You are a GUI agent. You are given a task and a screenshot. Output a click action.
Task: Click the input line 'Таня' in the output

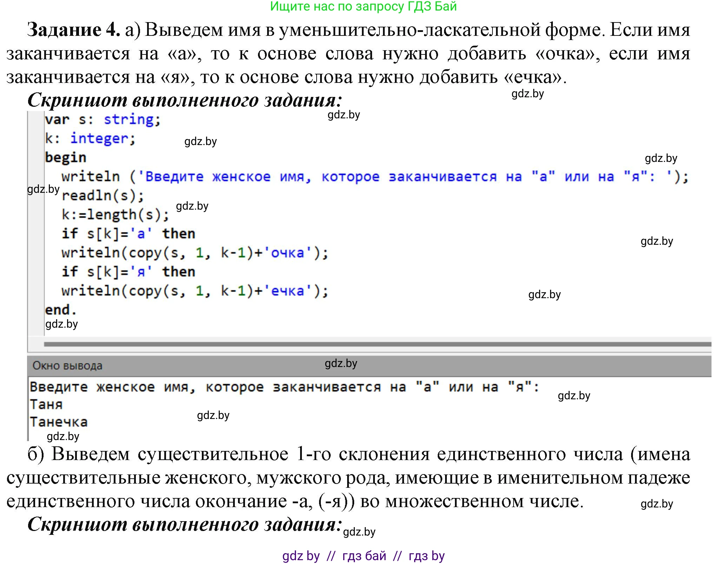click(x=46, y=405)
